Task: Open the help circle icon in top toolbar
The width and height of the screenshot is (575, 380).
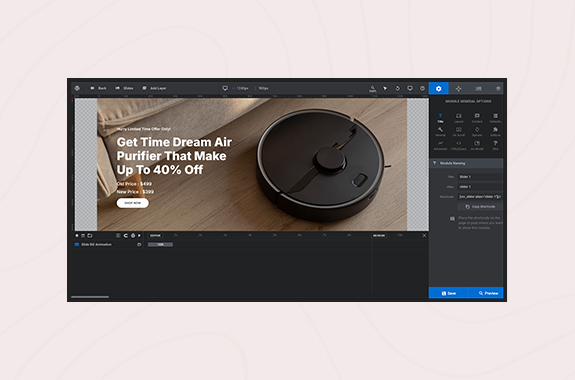Action: point(422,88)
